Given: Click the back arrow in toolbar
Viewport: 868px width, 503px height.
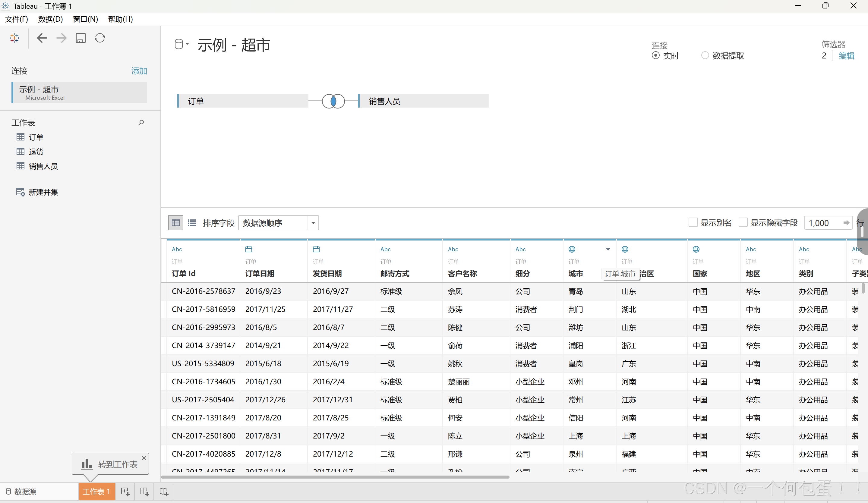Looking at the screenshot, I should point(42,38).
